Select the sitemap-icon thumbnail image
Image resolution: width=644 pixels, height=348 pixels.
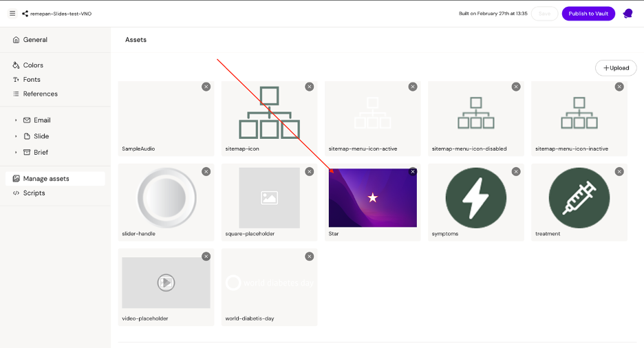tap(269, 112)
